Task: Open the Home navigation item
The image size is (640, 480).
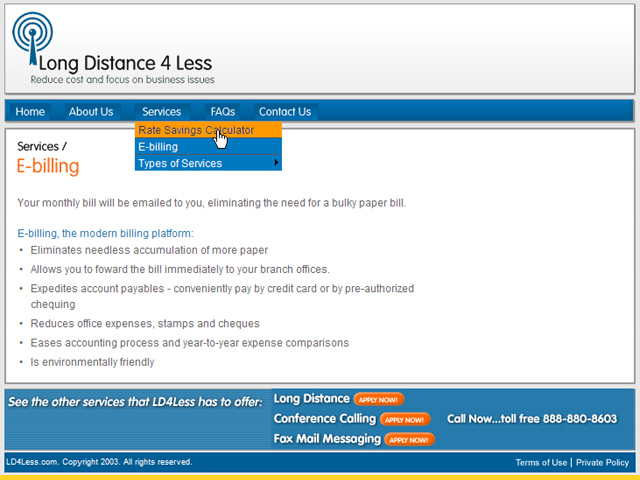Action: [x=30, y=112]
